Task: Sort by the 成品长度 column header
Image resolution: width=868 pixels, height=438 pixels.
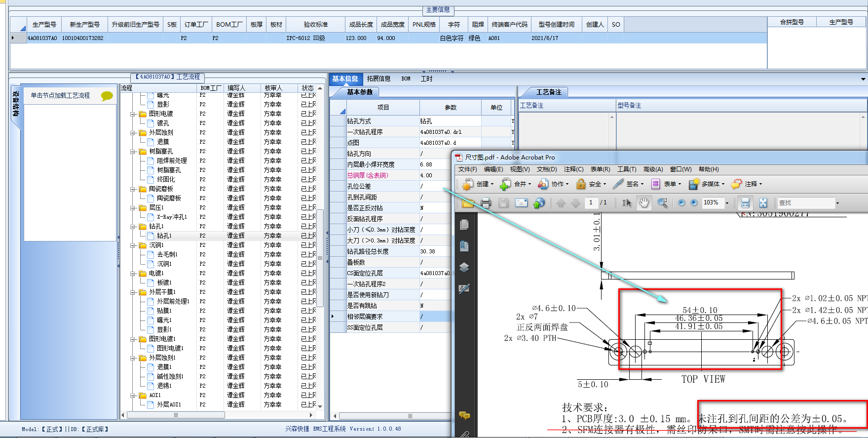Action: pyautogui.click(x=361, y=25)
